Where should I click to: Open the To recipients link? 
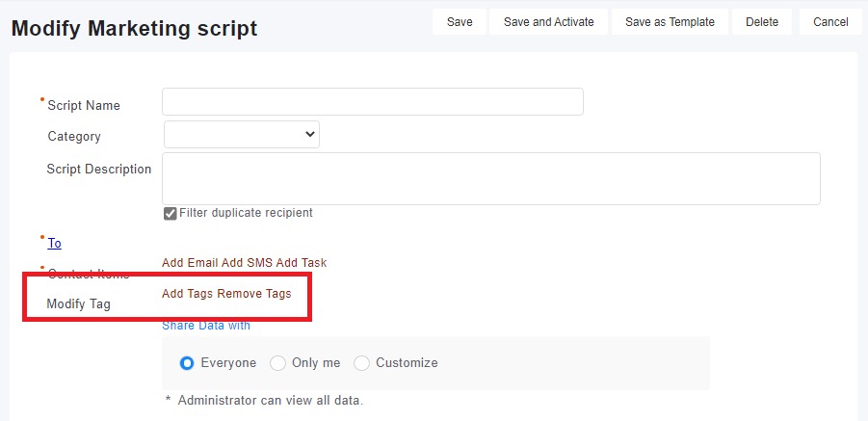55,243
